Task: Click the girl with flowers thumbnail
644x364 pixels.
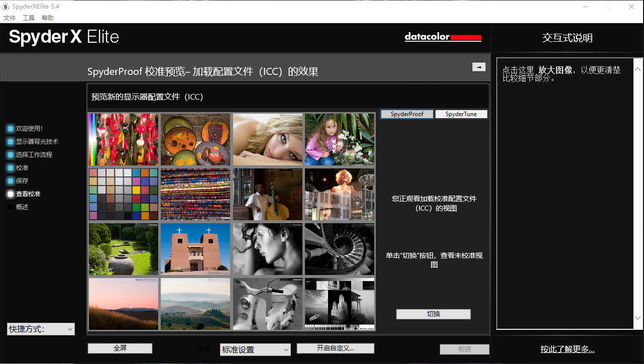Action: (x=340, y=139)
